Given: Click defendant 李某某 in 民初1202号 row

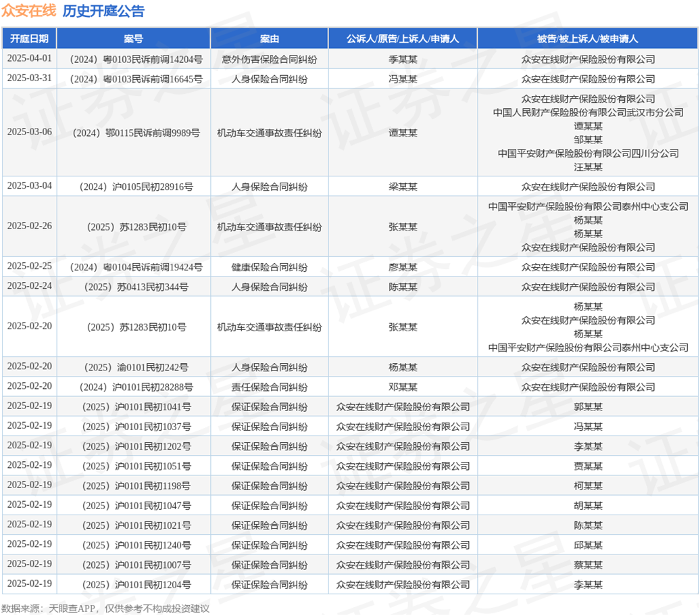Looking at the screenshot, I should pos(588,446).
